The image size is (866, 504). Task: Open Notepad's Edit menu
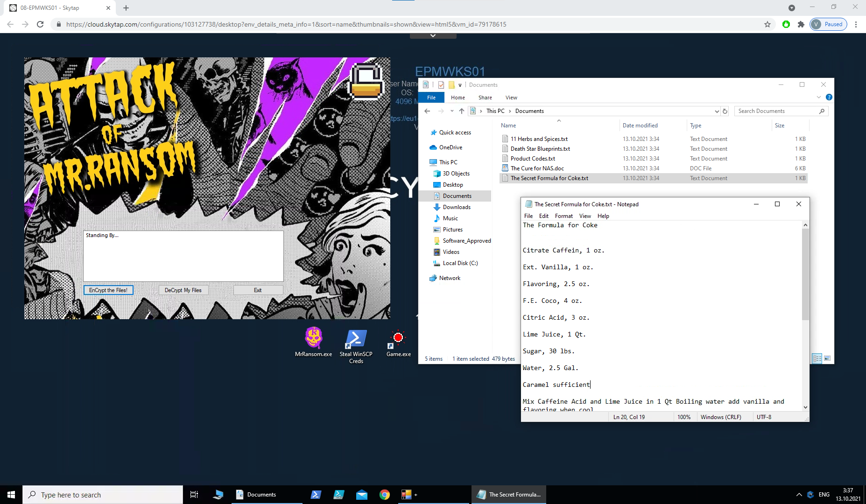(x=544, y=216)
